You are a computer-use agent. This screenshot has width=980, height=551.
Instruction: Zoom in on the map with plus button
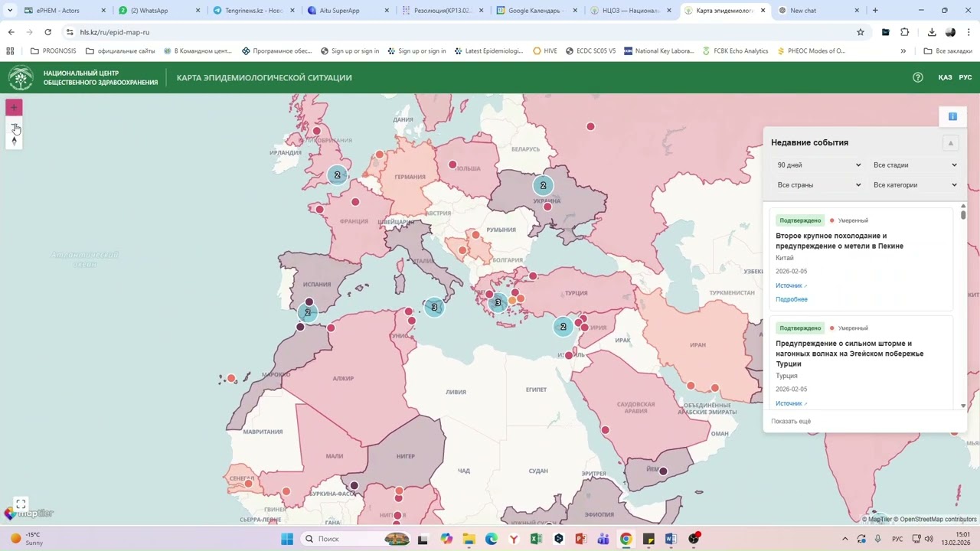point(14,108)
